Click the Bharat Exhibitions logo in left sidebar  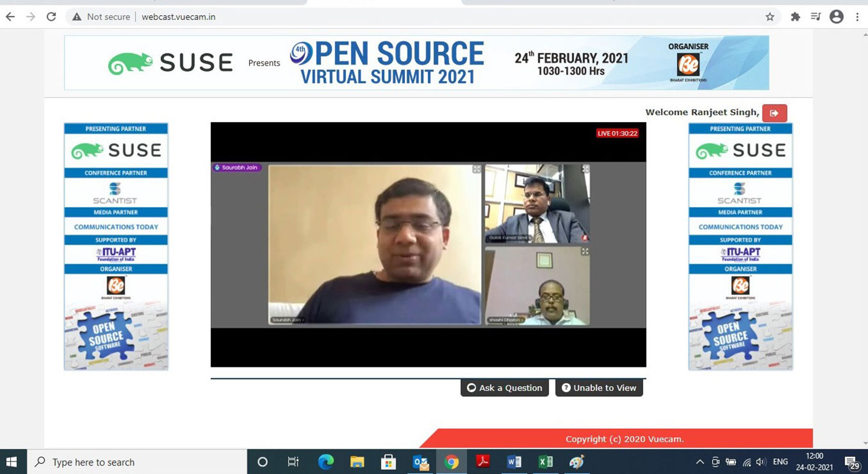[x=116, y=287]
